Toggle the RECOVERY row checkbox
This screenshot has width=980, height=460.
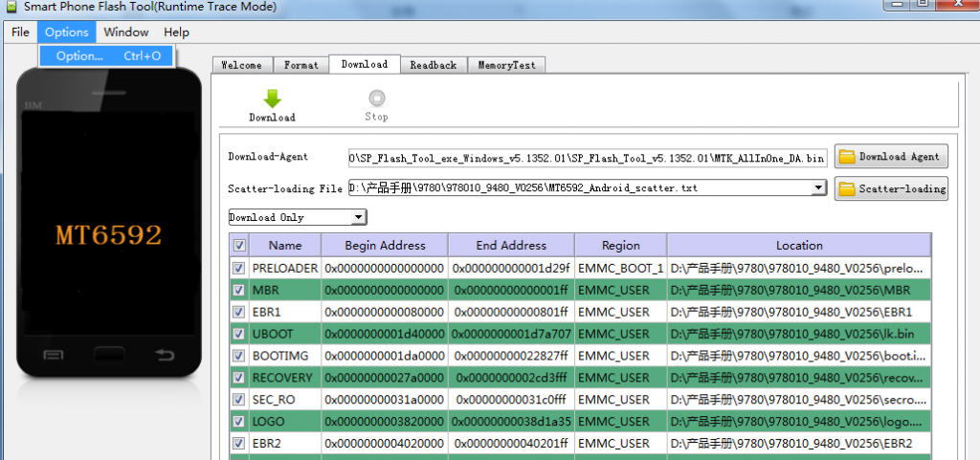pyautogui.click(x=238, y=378)
